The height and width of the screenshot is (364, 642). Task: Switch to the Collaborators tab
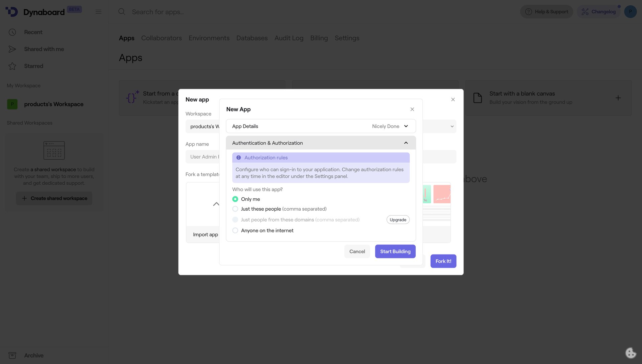point(162,38)
